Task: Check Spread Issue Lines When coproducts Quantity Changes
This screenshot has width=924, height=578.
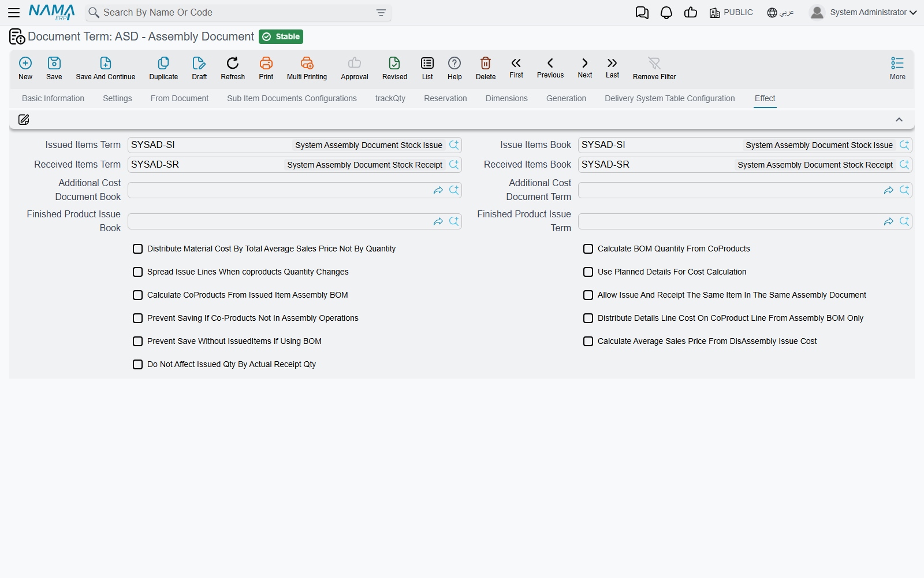Action: tap(137, 272)
